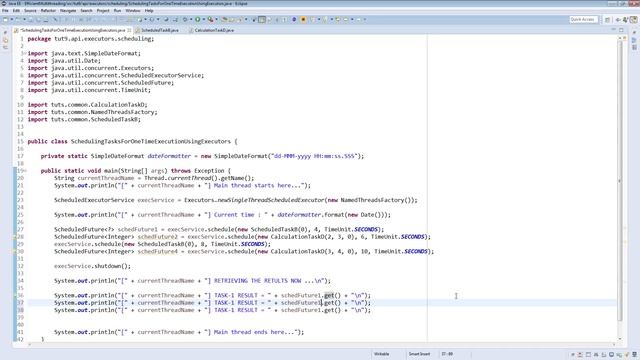640x360 pixels.
Task: Close the SchedulingTasksForOneTimeExecutionUsingExecutors.java tab
Action: [129, 30]
